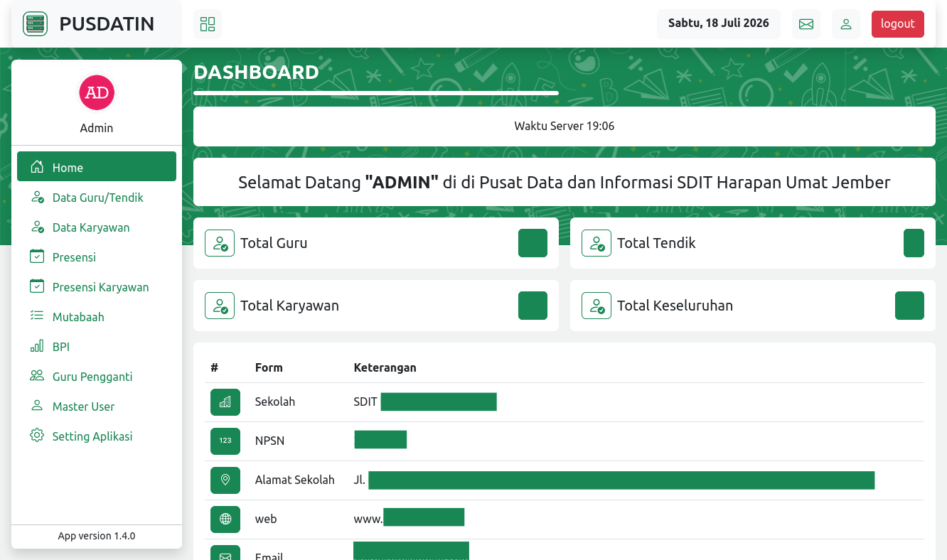This screenshot has width=947, height=560.
Task: Click the PUSDATIN server logo icon
Action: pos(35,23)
